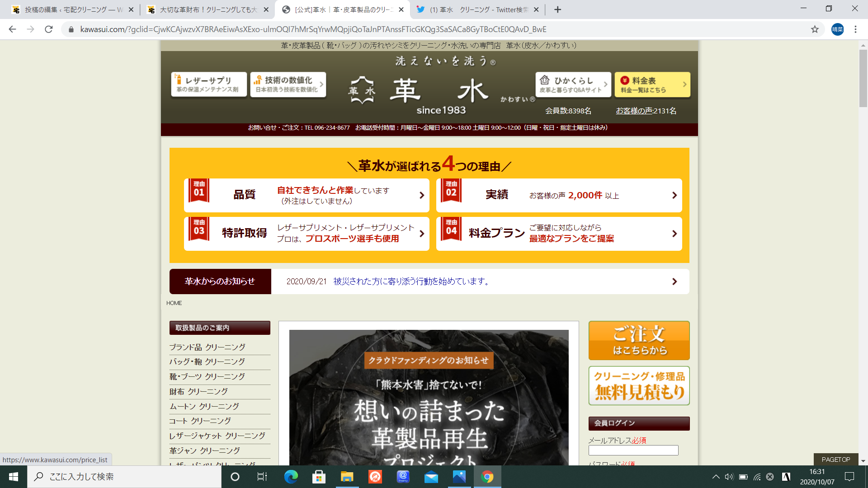The width and height of the screenshot is (868, 488).
Task: Open the Chrome three-dot menu
Action: tap(855, 29)
